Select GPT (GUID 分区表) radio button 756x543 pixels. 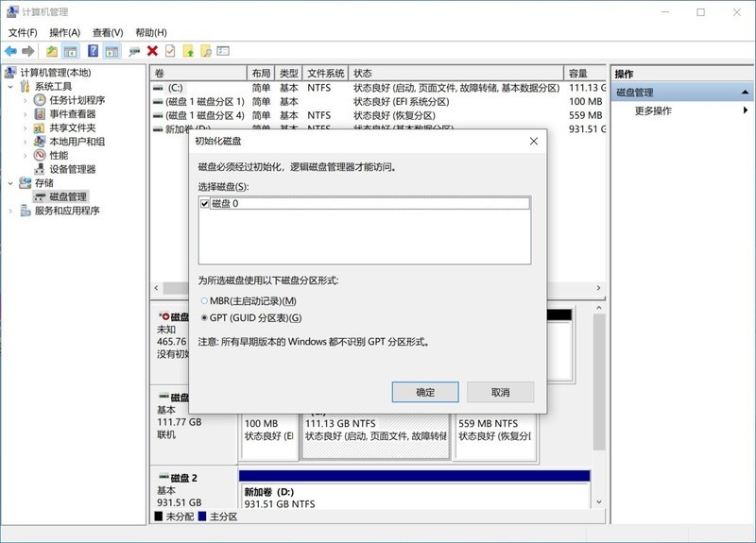click(x=204, y=318)
